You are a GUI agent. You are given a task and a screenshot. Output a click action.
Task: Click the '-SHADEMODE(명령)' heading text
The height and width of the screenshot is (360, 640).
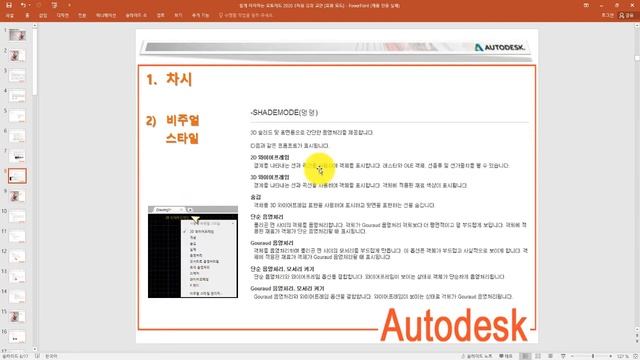(284, 112)
